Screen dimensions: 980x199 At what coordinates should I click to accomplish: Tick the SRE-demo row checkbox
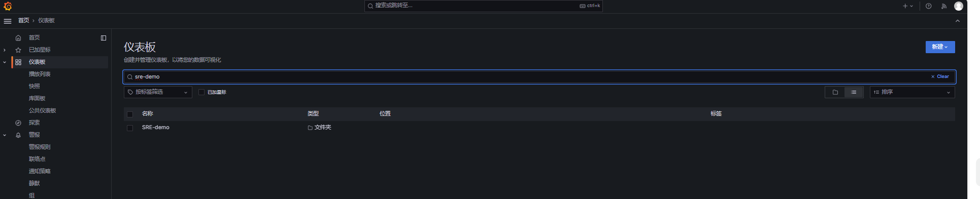[130, 128]
